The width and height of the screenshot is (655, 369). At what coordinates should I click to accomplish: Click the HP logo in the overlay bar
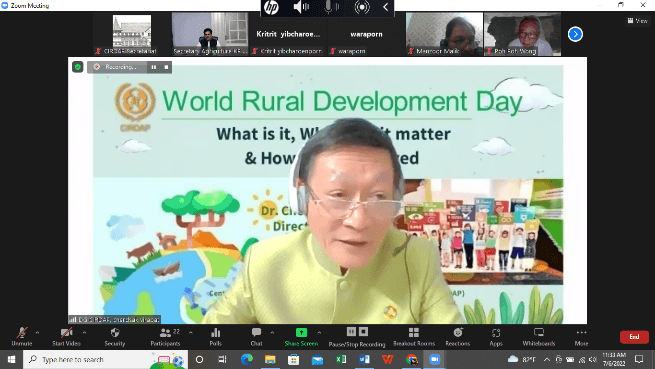click(272, 7)
